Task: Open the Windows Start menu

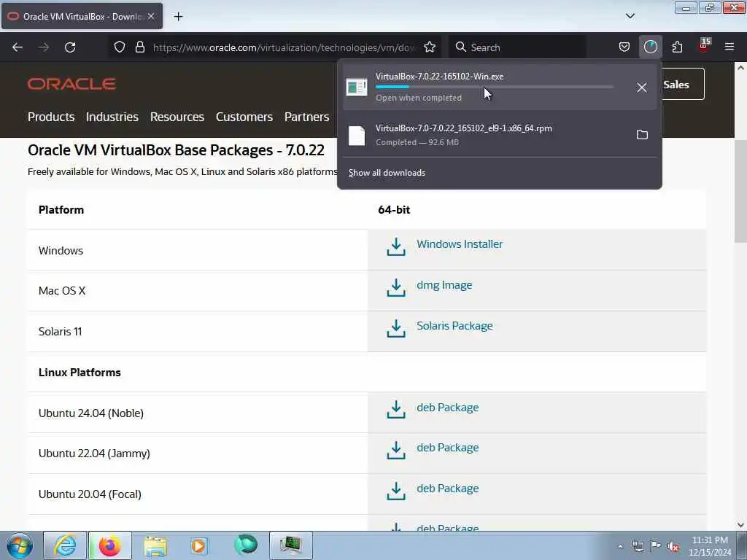Action: point(20,545)
